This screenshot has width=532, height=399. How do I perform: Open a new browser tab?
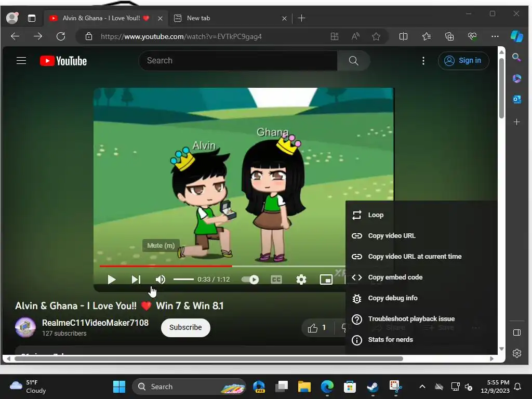pos(301,18)
